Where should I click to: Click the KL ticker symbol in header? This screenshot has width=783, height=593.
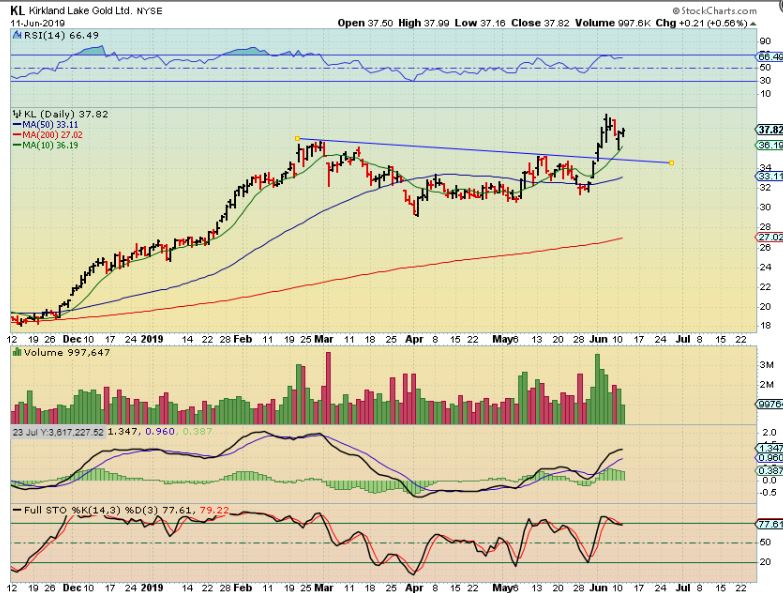pyautogui.click(x=17, y=10)
